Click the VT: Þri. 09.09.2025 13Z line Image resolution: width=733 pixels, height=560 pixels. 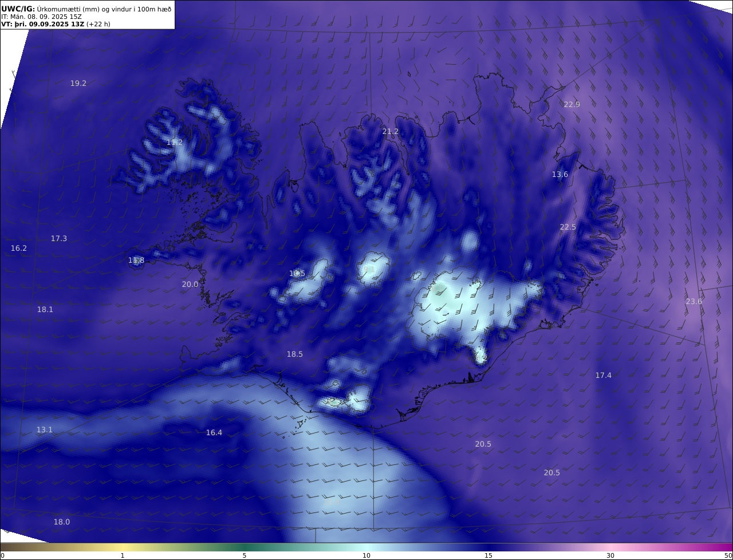(56, 24)
